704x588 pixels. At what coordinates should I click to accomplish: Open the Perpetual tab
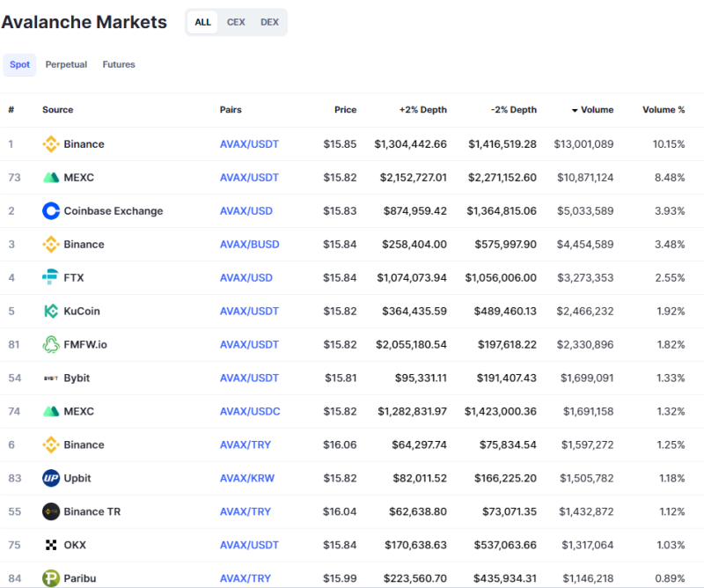coord(66,64)
